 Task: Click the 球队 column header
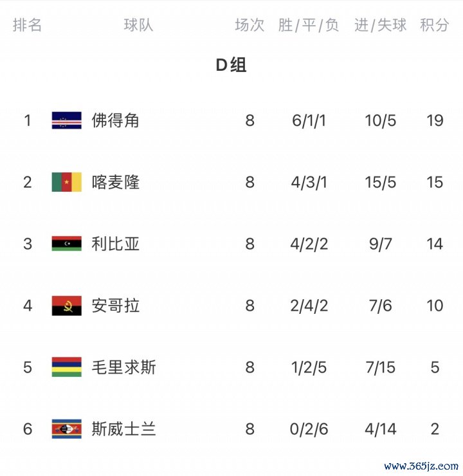pos(138,25)
